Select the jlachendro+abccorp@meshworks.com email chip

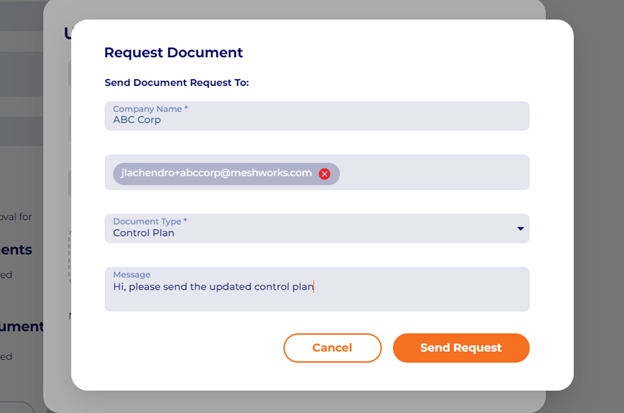216,173
